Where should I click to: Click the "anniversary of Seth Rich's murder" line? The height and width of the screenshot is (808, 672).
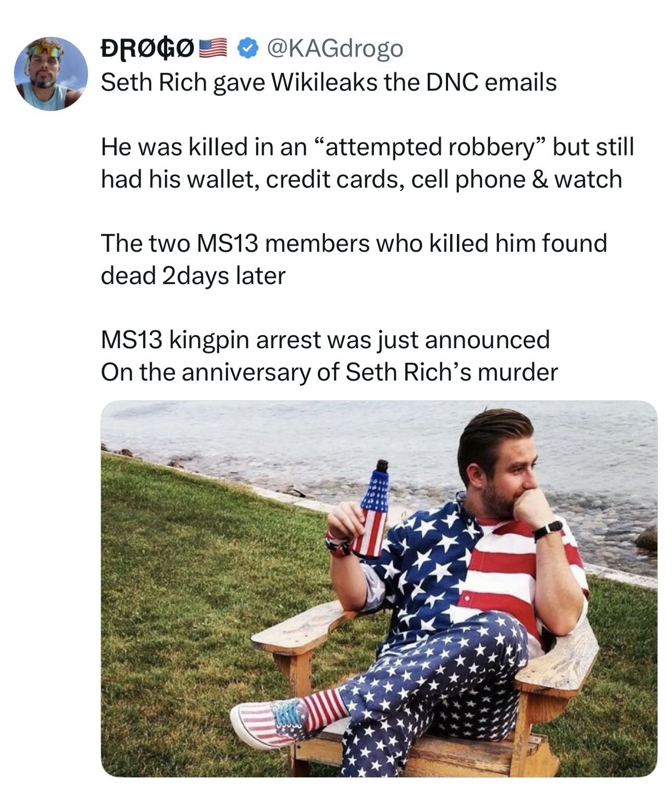(329, 372)
